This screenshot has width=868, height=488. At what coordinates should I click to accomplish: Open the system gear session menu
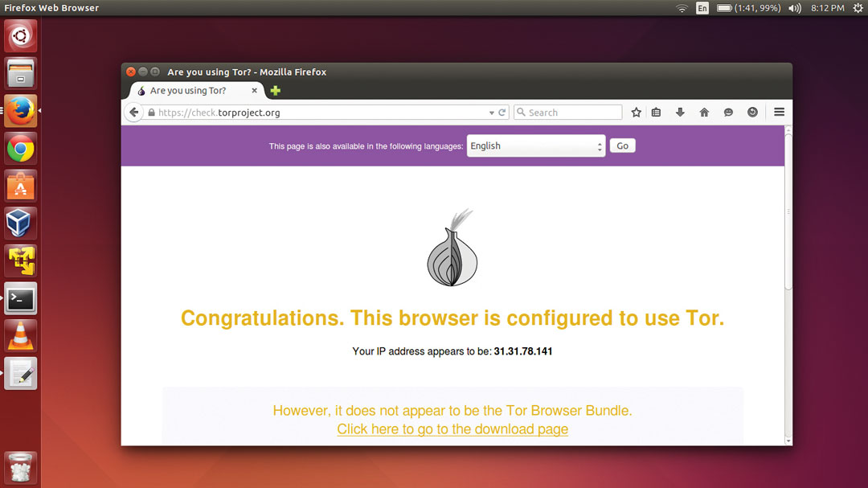point(858,8)
